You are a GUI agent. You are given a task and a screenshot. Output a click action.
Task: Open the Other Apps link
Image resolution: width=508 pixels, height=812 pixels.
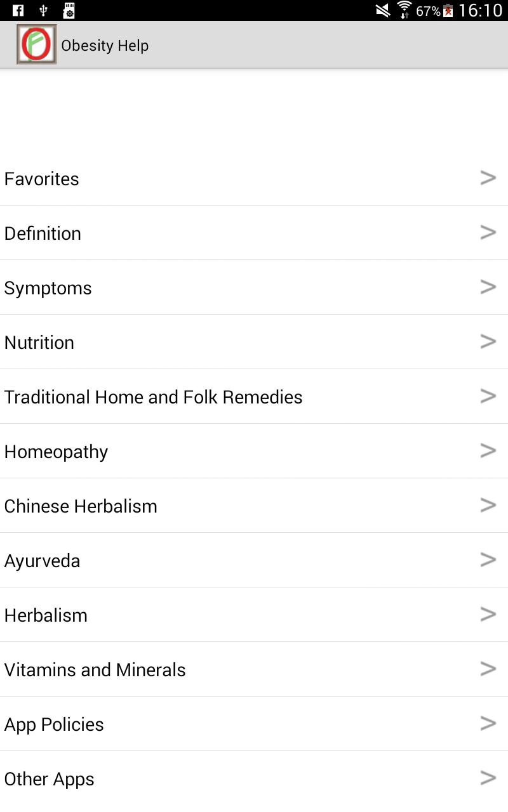click(x=49, y=779)
